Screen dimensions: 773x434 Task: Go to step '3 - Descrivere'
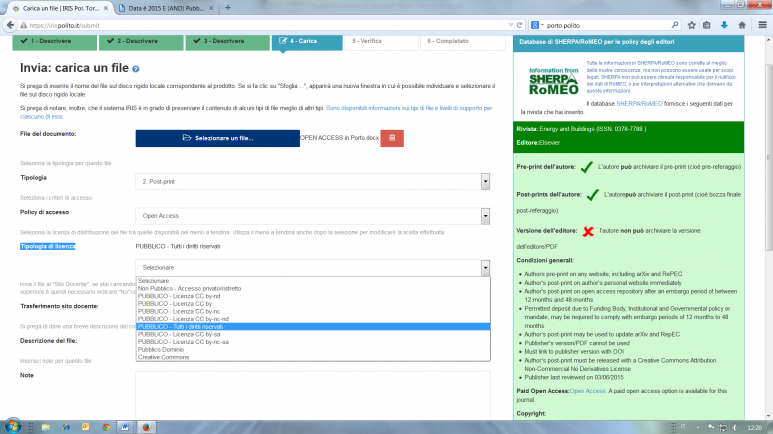227,41
